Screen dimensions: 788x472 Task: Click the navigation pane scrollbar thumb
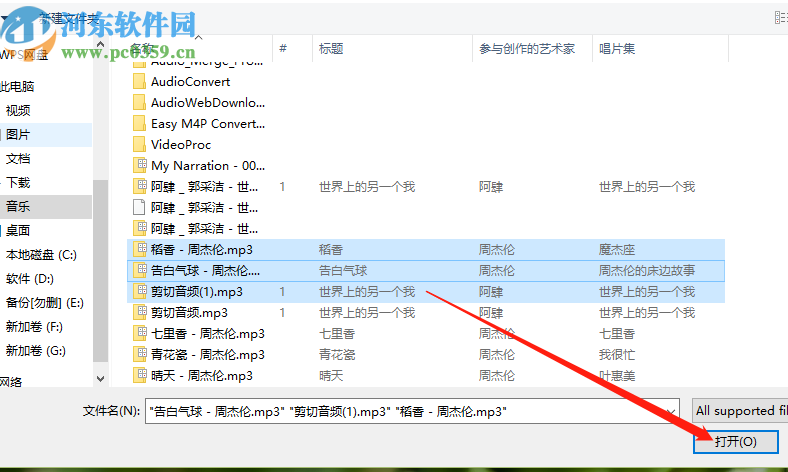(x=101, y=270)
